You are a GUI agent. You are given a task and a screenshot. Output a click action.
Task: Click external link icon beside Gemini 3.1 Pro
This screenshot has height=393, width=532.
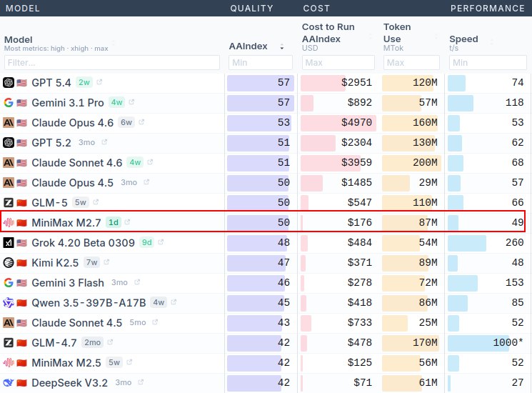click(132, 102)
